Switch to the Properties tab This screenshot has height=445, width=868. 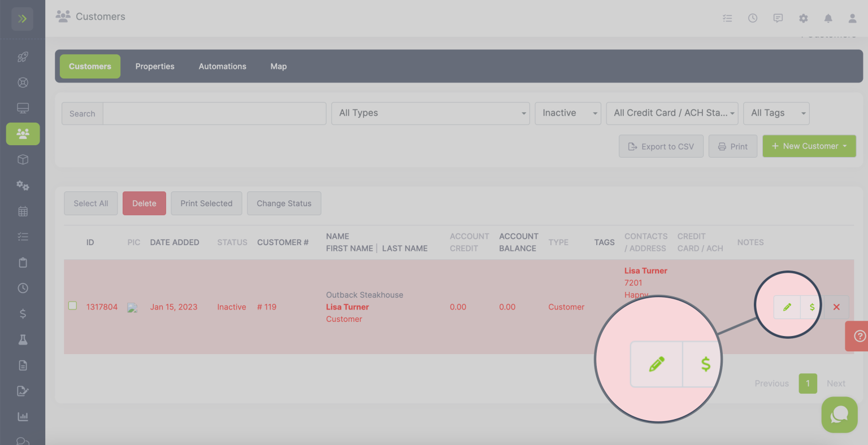(x=154, y=66)
